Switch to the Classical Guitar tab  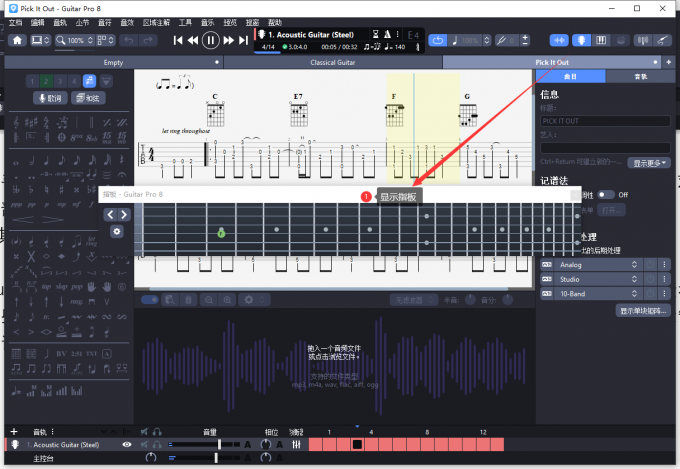[x=333, y=62]
